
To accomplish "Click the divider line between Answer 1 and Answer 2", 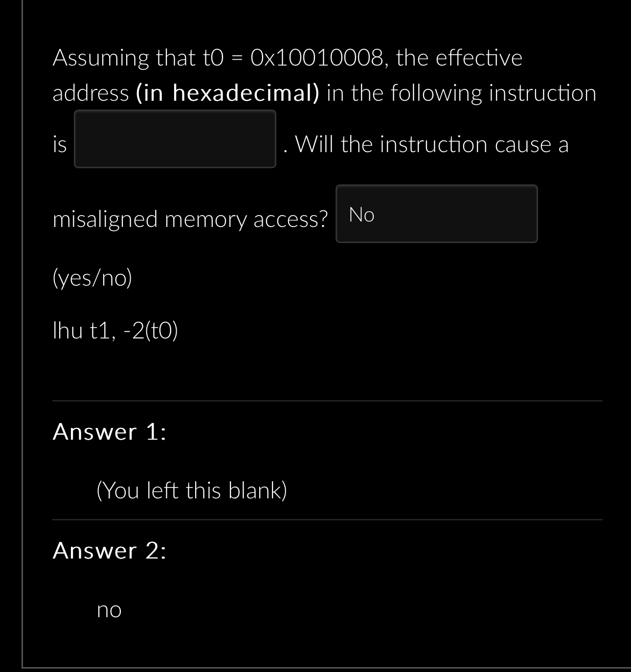I will [x=328, y=519].
